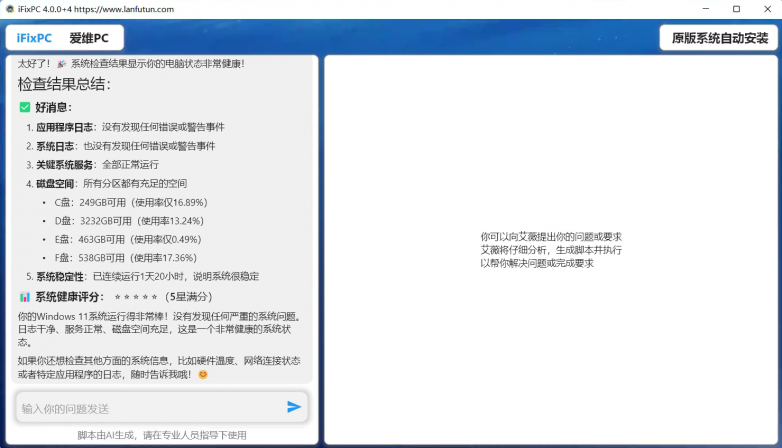The height and width of the screenshot is (448, 782).
Task: Focus the 输入你的问题发送 input box
Action: point(150,408)
